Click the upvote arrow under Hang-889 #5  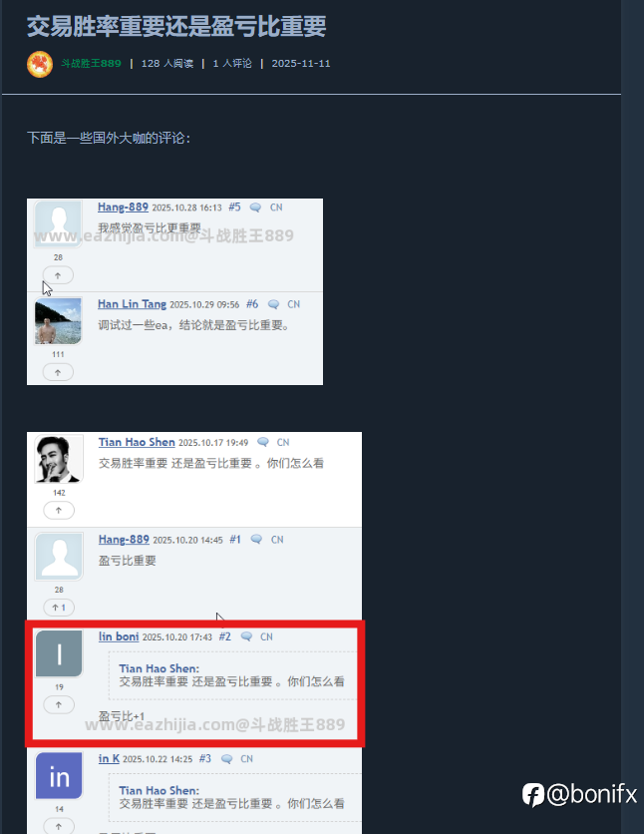[58, 275]
